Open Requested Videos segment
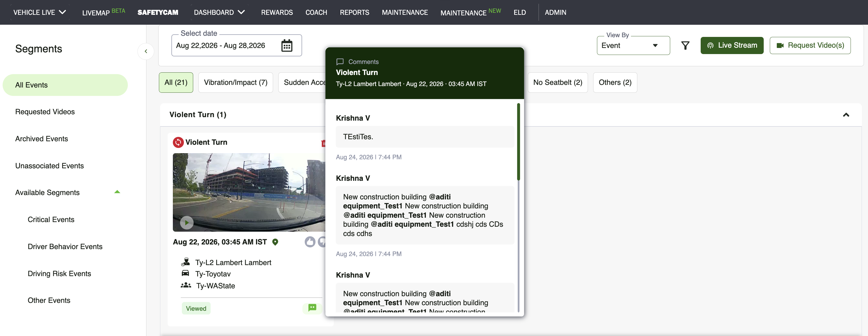The height and width of the screenshot is (336, 868). pos(45,112)
